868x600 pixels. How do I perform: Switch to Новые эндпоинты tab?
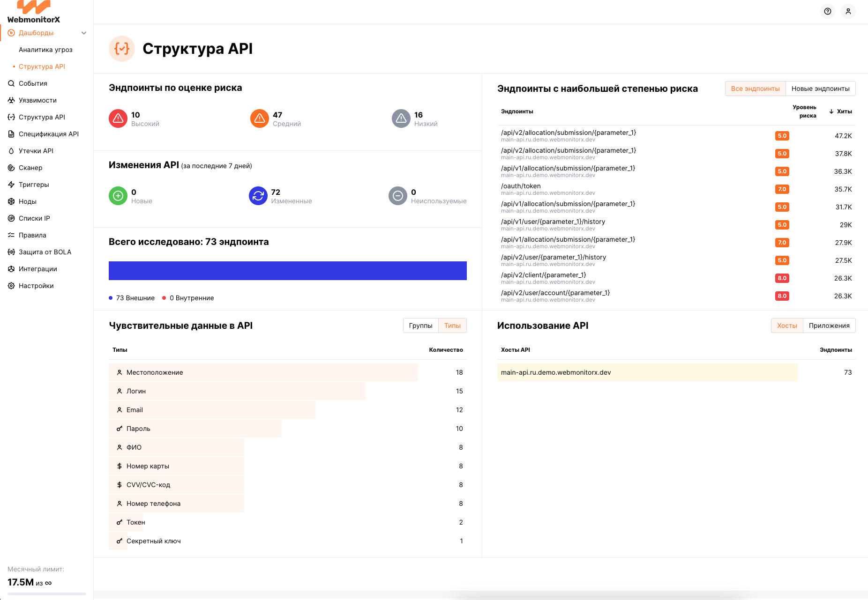[x=821, y=89]
